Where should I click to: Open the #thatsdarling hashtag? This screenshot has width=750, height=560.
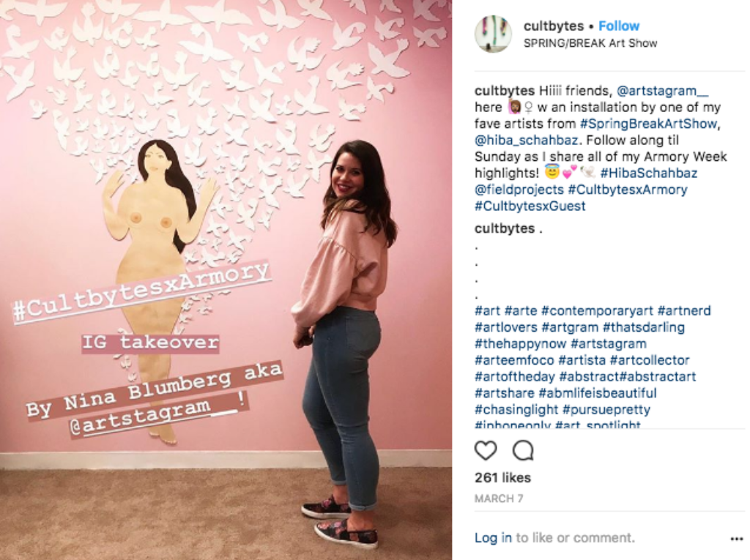643,328
